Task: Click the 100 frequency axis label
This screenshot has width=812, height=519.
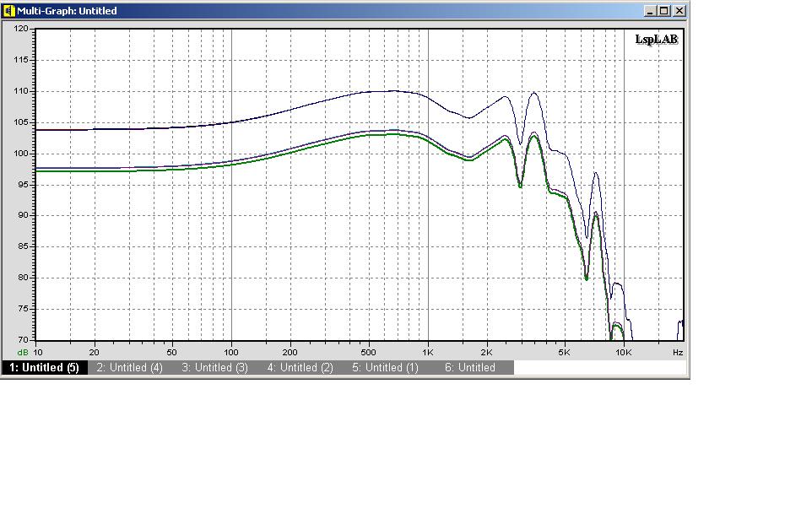Action: (x=231, y=353)
